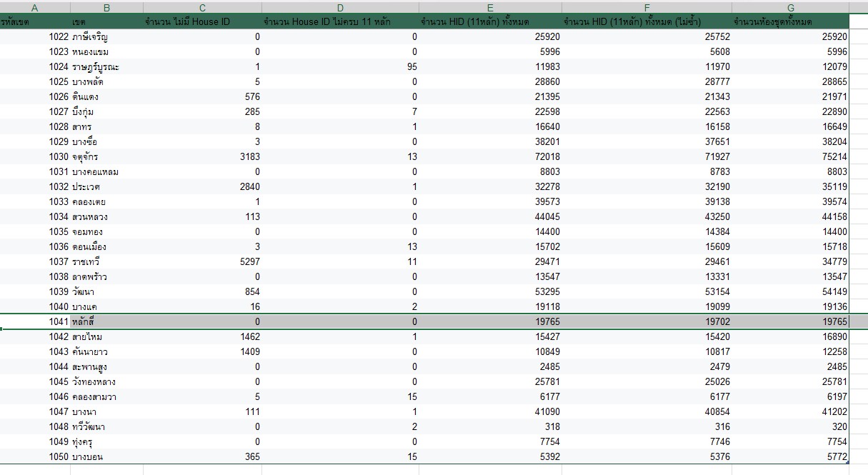Click district code cell 1022

[35, 36]
